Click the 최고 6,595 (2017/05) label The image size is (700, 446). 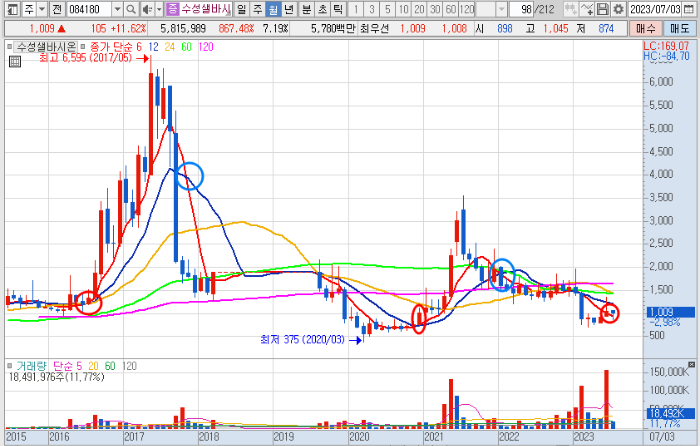[86, 58]
